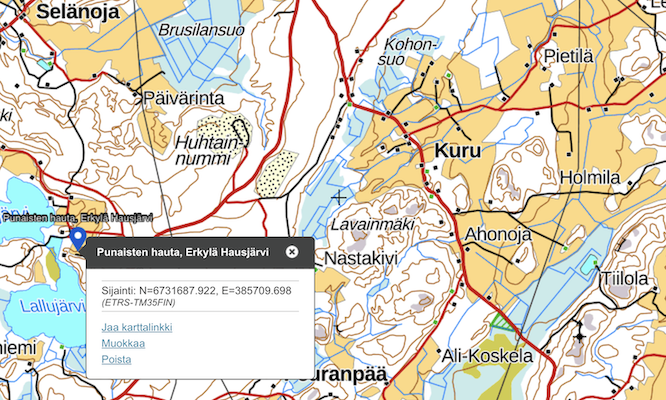The height and width of the screenshot is (400, 666).
Task: Click the Tiilola label
Action: click(624, 279)
